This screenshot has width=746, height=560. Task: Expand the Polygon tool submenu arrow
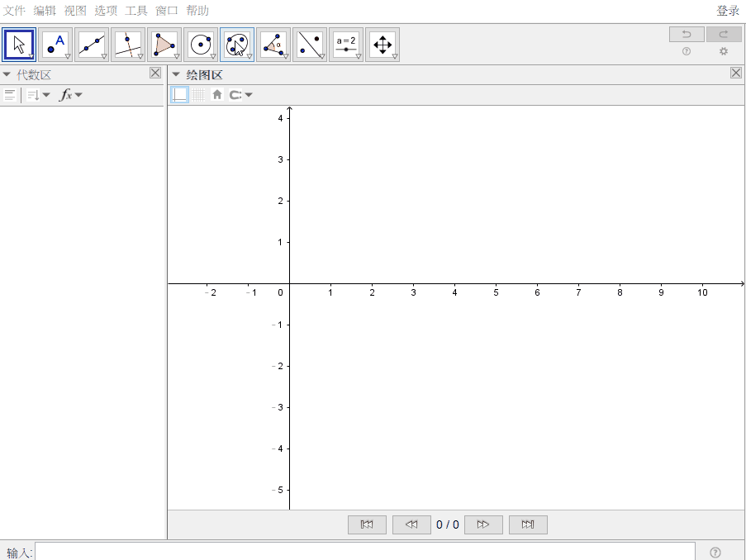(177, 57)
